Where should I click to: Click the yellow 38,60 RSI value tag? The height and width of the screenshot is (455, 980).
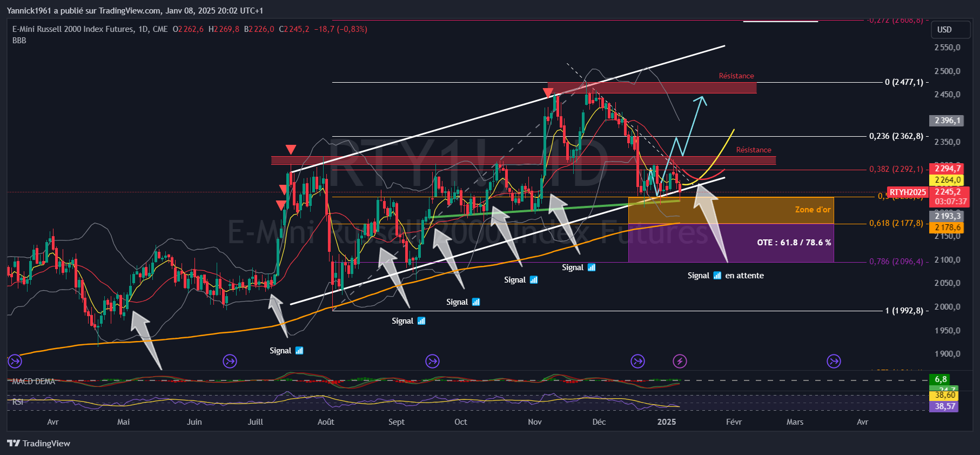[x=944, y=396]
